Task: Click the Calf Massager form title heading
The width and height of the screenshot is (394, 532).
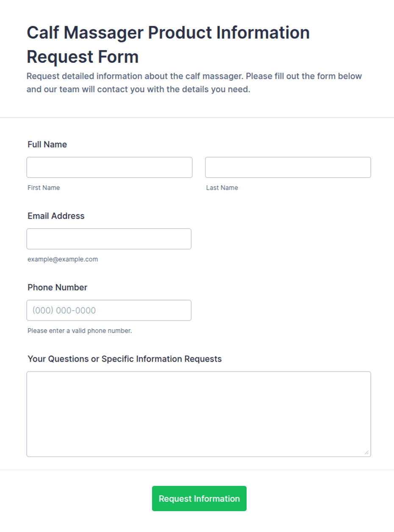Action: [168, 45]
